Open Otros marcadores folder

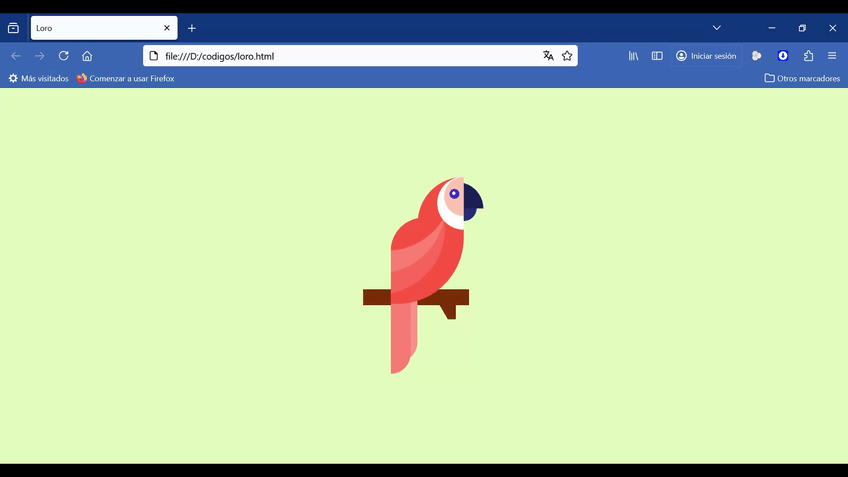point(802,78)
